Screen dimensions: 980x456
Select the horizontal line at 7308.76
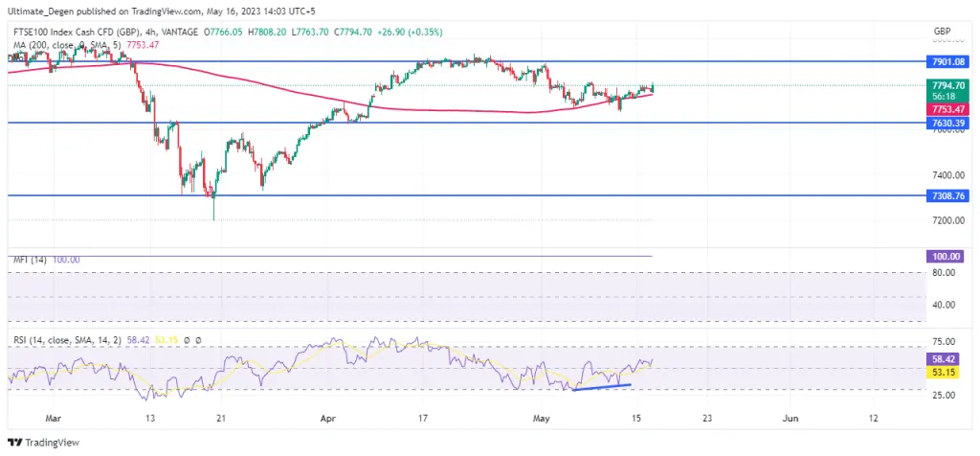pos(466,195)
